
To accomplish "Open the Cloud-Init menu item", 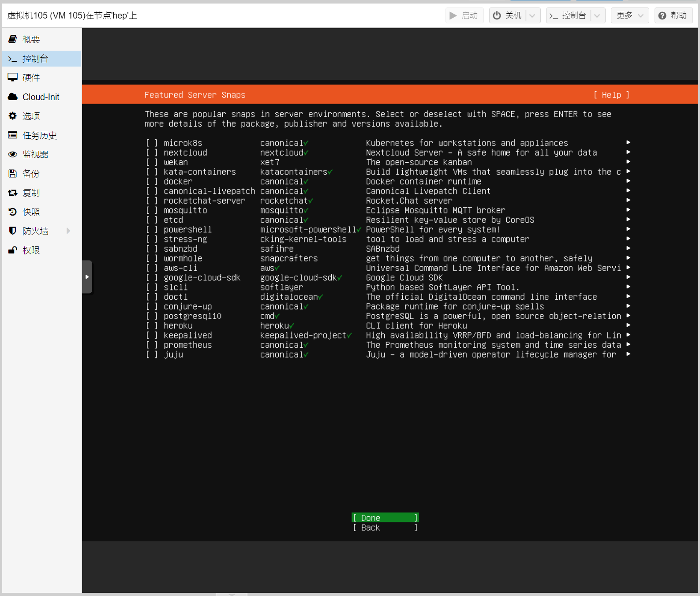I will tap(42, 97).
